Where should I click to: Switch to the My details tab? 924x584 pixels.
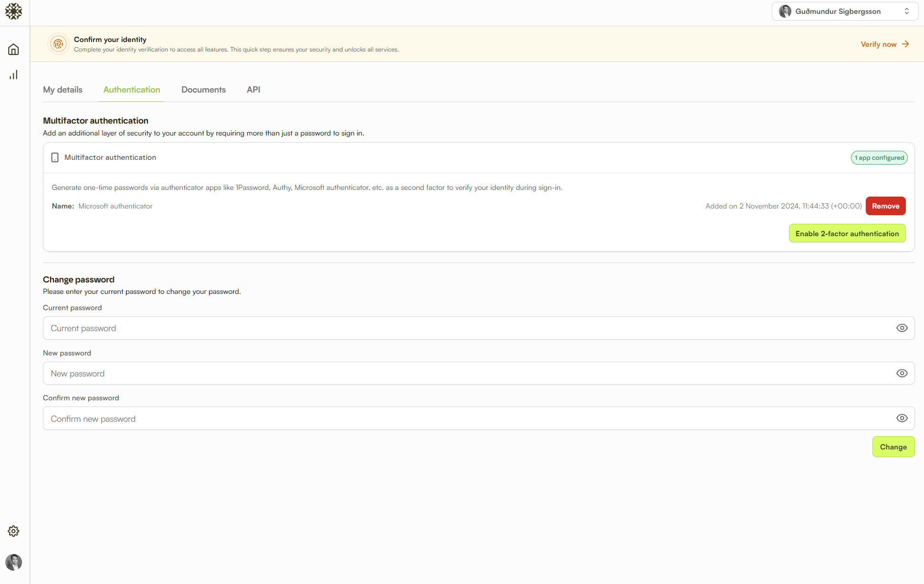63,90
